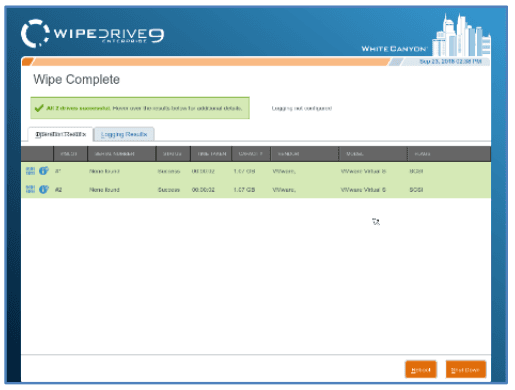Click the Drive number column header
This screenshot has height=390, width=515.
point(70,154)
